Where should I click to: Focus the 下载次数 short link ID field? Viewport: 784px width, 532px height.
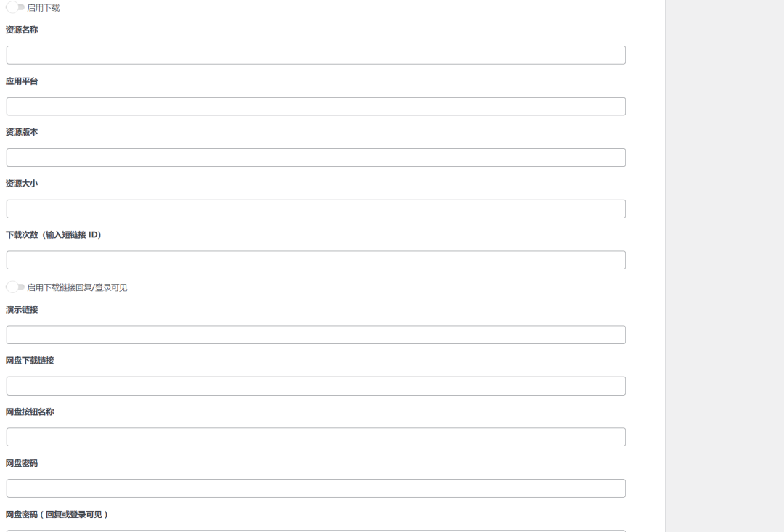coord(316,260)
